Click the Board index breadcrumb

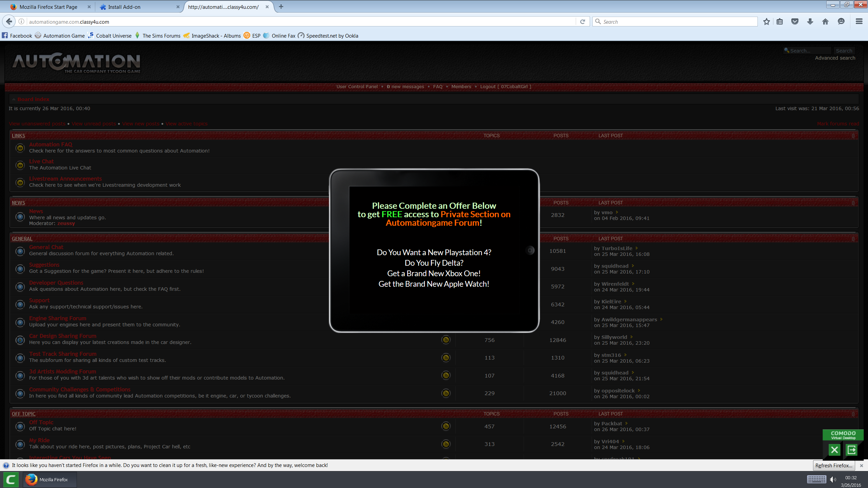pyautogui.click(x=34, y=99)
